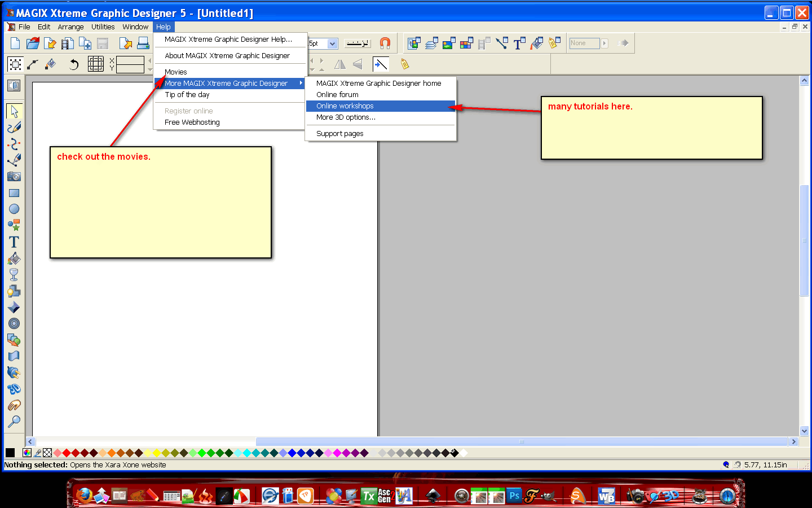This screenshot has height=508, width=812.
Task: Open the WB icon in the dock
Action: point(606,496)
